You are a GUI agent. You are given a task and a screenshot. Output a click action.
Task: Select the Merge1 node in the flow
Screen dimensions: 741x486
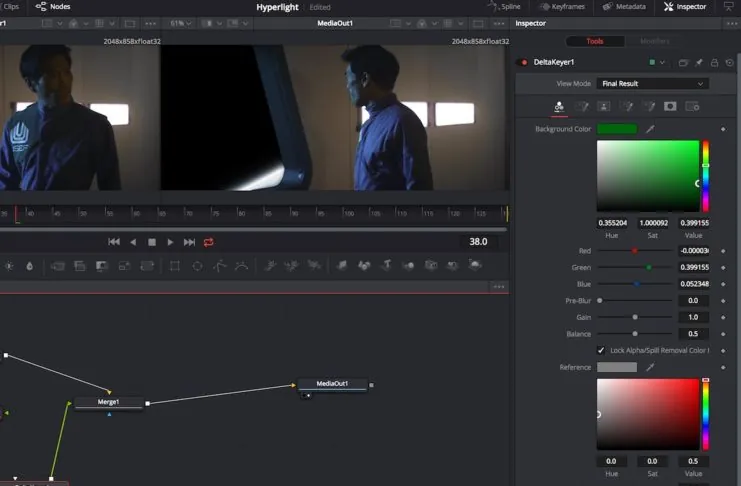click(x=108, y=402)
